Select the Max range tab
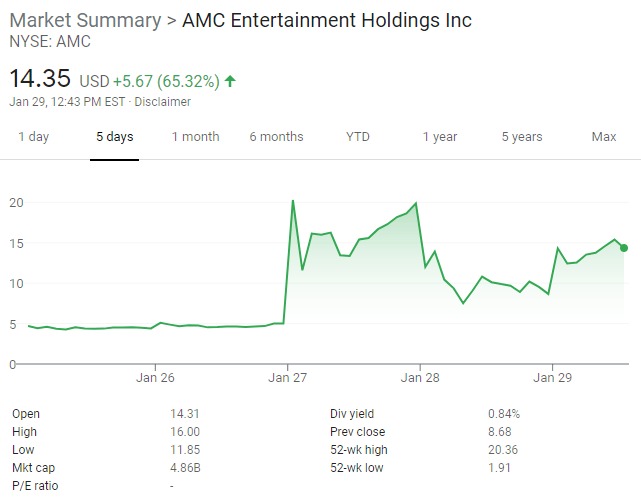This screenshot has width=641, height=501. [x=603, y=137]
